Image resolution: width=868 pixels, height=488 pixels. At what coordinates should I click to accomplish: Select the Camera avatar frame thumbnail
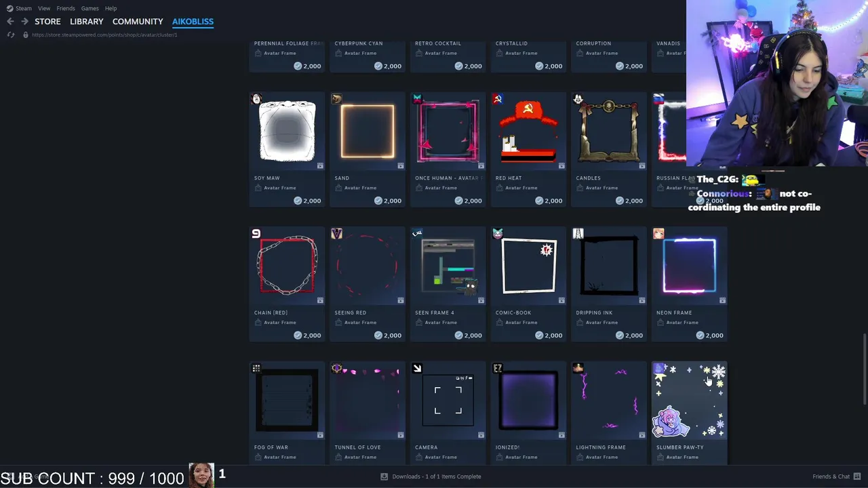coord(448,401)
